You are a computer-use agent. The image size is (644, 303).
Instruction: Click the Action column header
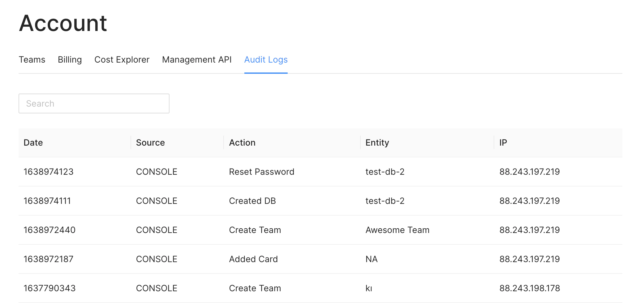[242, 143]
